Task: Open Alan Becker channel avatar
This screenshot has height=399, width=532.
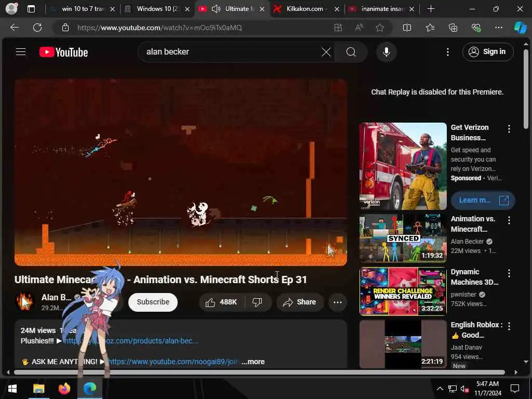Action: [x=24, y=301]
